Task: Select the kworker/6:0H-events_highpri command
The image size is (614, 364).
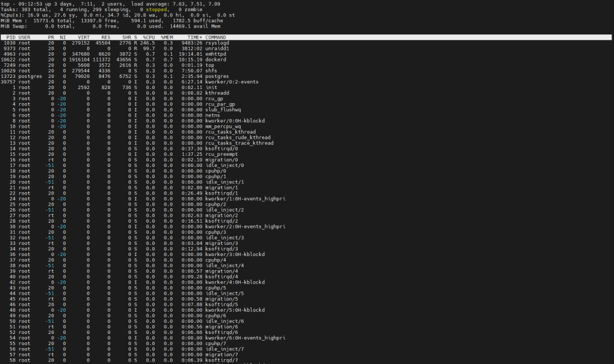Action: coord(246,338)
